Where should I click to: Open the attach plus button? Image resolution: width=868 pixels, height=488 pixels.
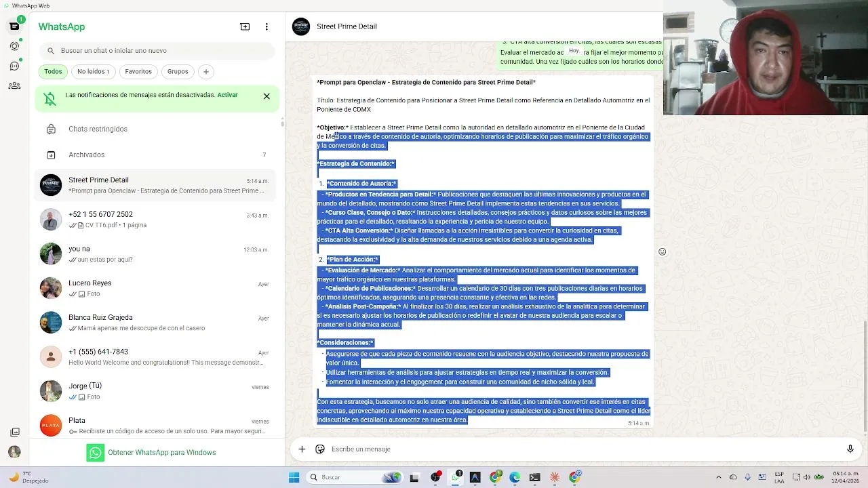[x=302, y=449]
